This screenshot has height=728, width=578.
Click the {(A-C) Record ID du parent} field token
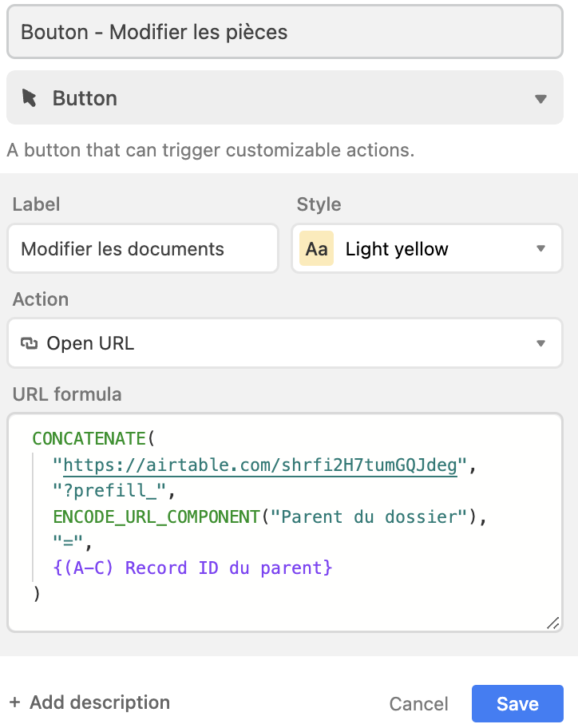tap(192, 568)
